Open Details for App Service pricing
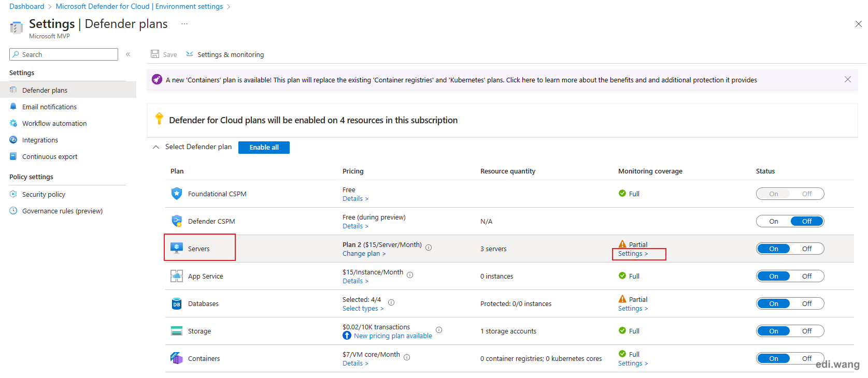The width and height of the screenshot is (868, 378). [355, 281]
